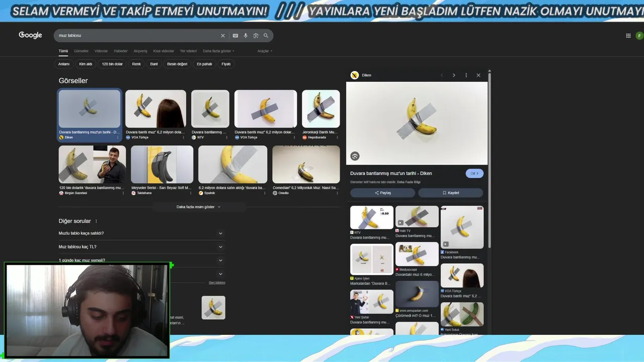Expand question 1 günde kaç muz yemeli?
The image size is (644, 362).
[141, 260]
